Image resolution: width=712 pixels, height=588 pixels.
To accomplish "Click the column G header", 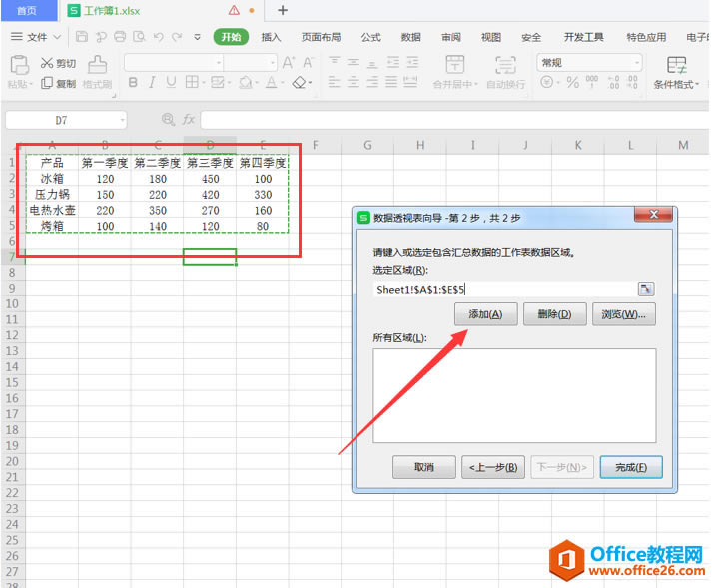I will [367, 145].
